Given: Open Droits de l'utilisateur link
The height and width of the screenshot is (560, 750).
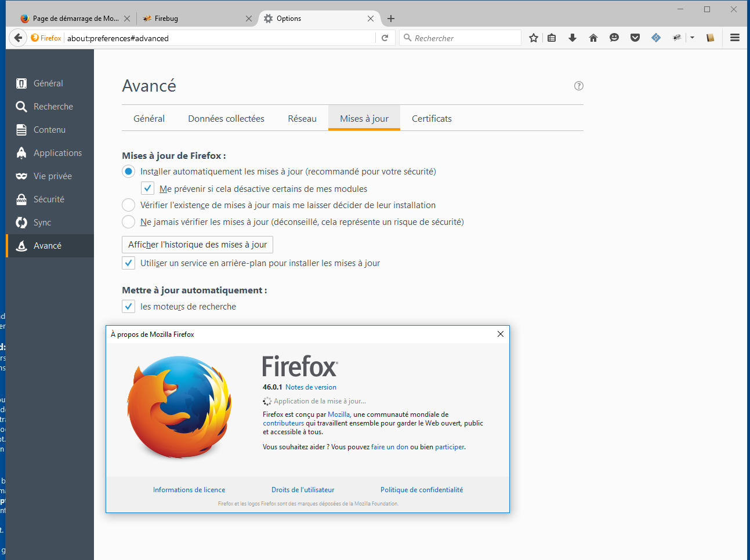Looking at the screenshot, I should 303,490.
